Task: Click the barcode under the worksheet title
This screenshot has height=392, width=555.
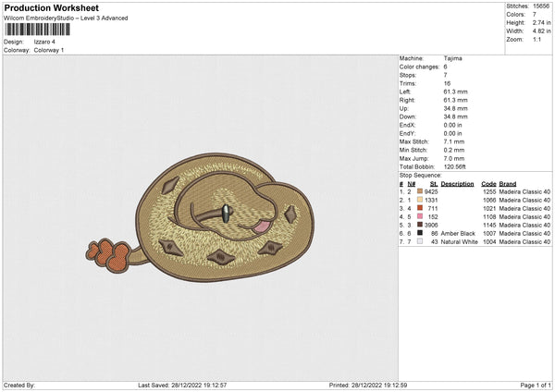Action: (x=37, y=30)
